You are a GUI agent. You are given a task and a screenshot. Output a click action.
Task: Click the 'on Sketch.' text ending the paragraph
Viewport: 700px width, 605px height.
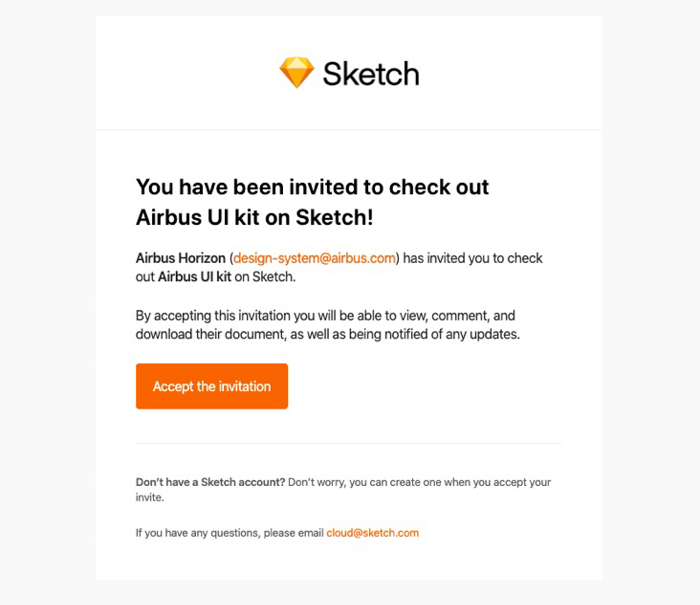tap(265, 277)
